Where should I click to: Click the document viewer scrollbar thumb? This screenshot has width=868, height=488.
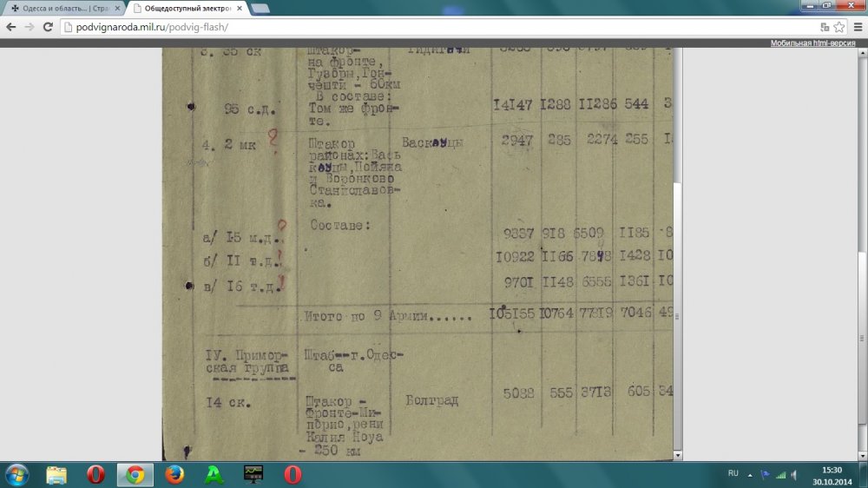pyautogui.click(x=678, y=316)
